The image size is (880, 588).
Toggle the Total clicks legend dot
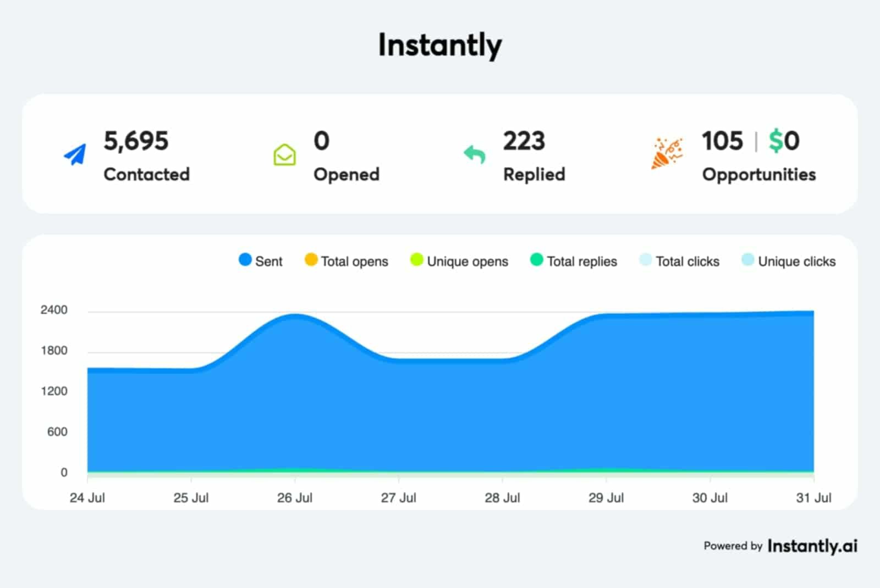point(645,260)
